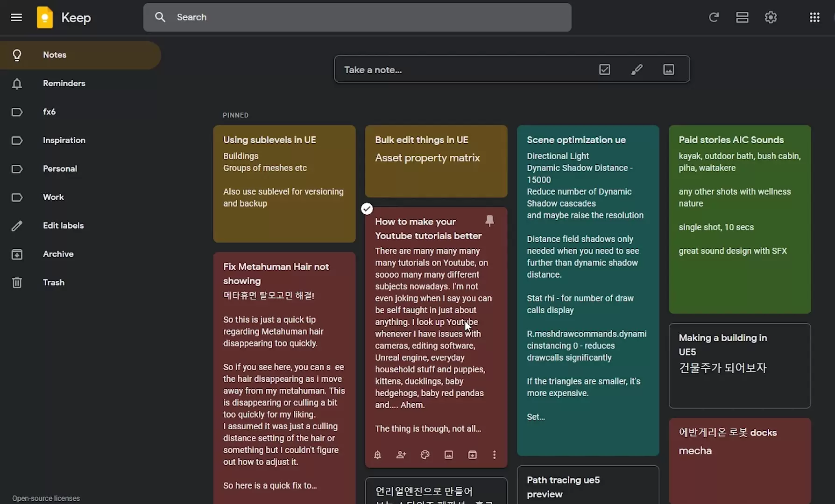Refresh notes with the reload icon
835x504 pixels.
coord(714,17)
